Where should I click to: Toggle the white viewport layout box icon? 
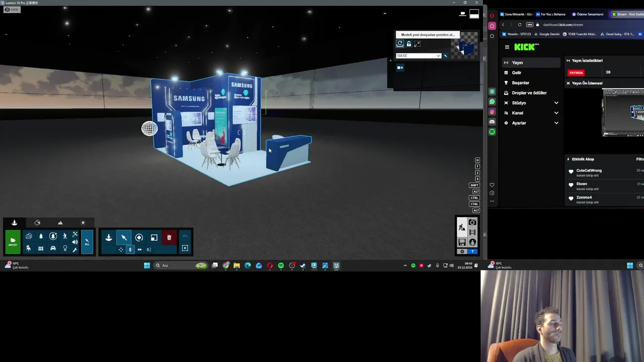pos(474,15)
